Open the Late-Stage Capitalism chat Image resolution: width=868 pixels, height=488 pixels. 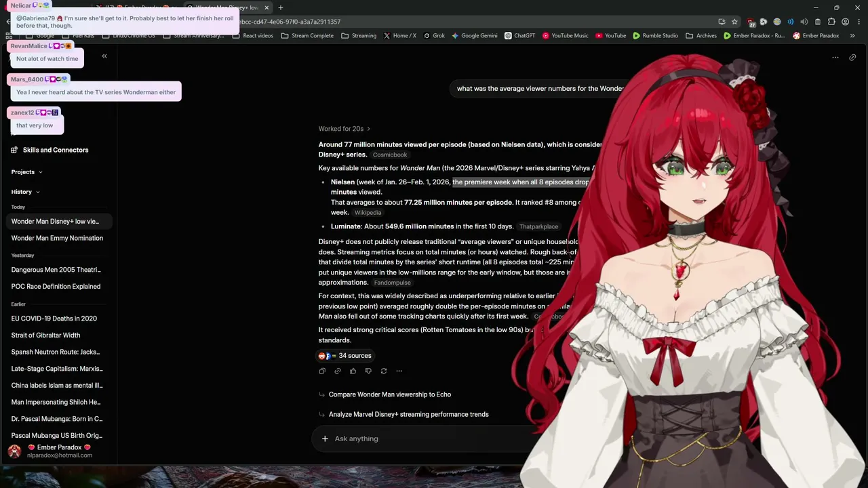pos(58,369)
